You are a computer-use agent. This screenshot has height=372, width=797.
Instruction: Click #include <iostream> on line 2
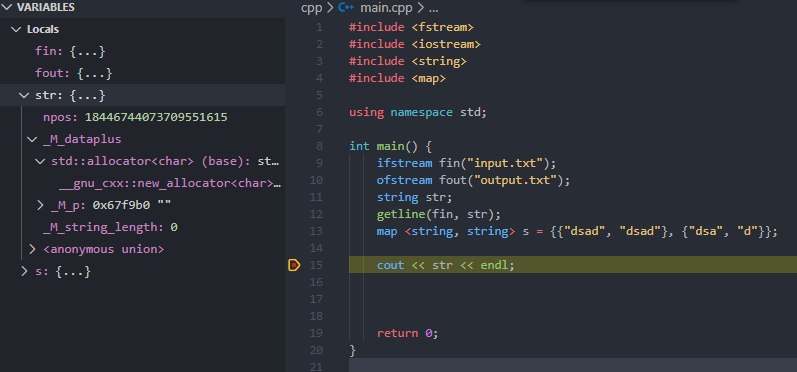pos(415,44)
